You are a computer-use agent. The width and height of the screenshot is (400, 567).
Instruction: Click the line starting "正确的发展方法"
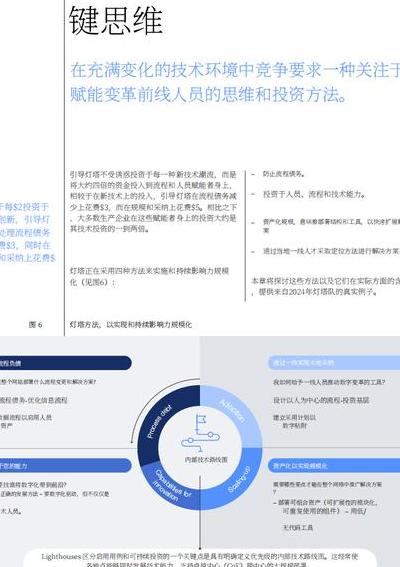point(54,494)
